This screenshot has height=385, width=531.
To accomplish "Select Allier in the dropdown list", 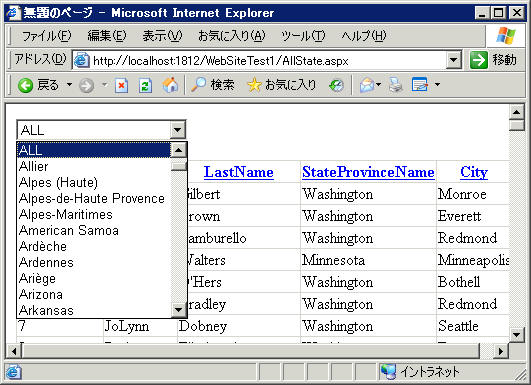I will [x=94, y=166].
